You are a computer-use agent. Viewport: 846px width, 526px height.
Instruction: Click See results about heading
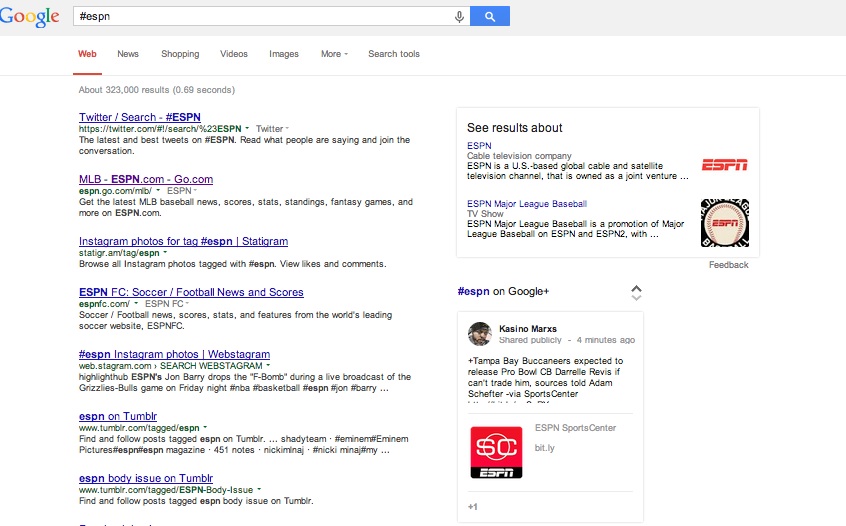[x=514, y=128]
